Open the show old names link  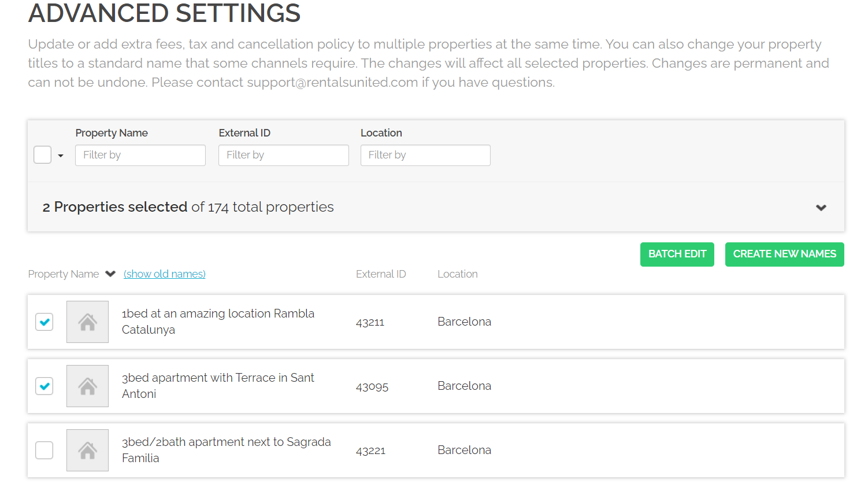(165, 274)
